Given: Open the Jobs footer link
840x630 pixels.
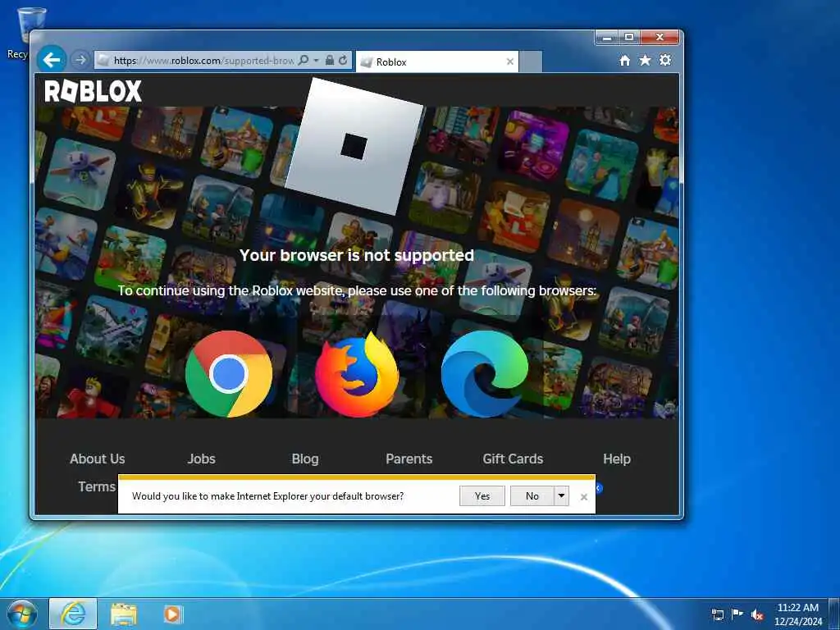Looking at the screenshot, I should 202,459.
